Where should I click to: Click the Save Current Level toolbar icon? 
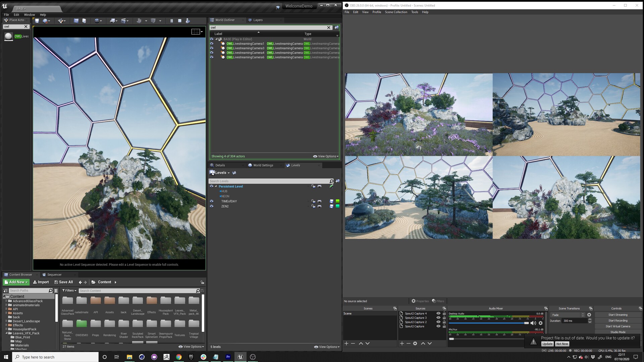[37, 21]
